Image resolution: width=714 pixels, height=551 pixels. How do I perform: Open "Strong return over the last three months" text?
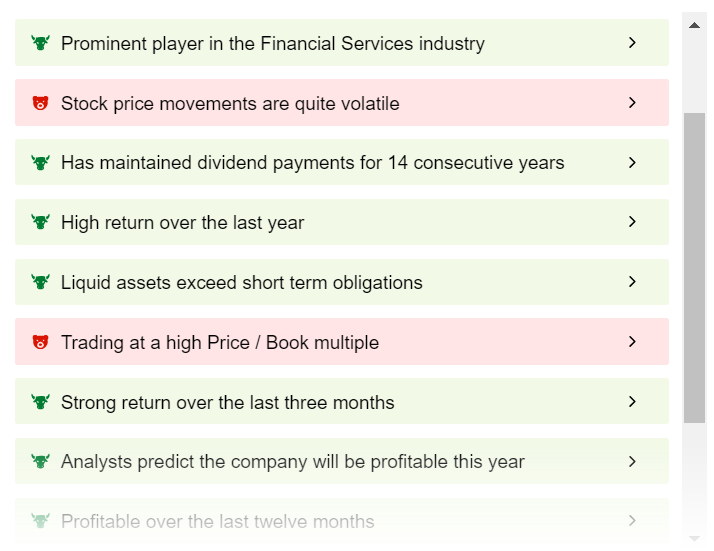pyautogui.click(x=227, y=402)
